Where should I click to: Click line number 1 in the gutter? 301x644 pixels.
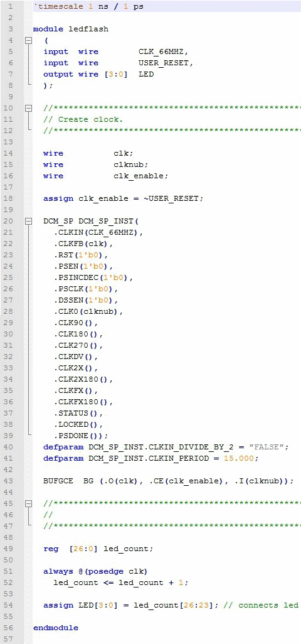[10, 7]
